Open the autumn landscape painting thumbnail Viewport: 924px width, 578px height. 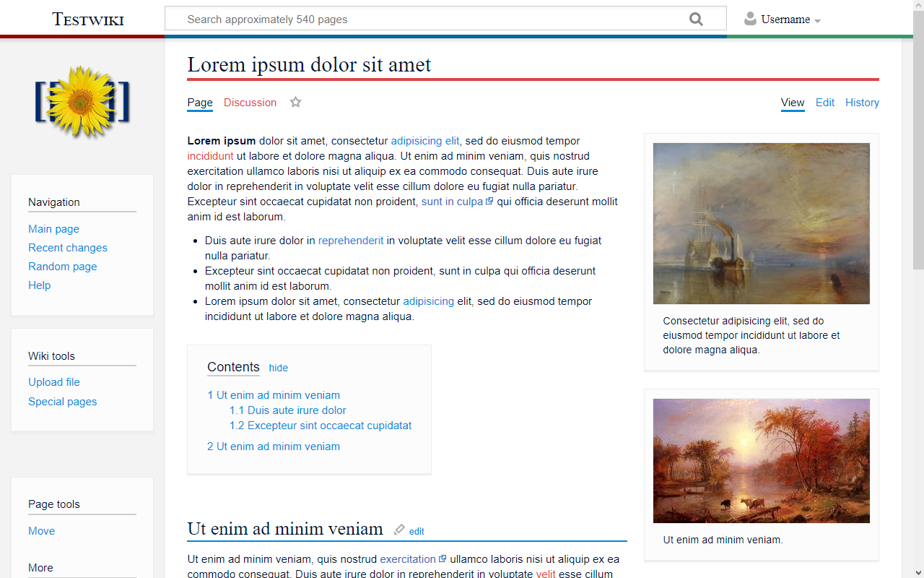click(x=761, y=461)
